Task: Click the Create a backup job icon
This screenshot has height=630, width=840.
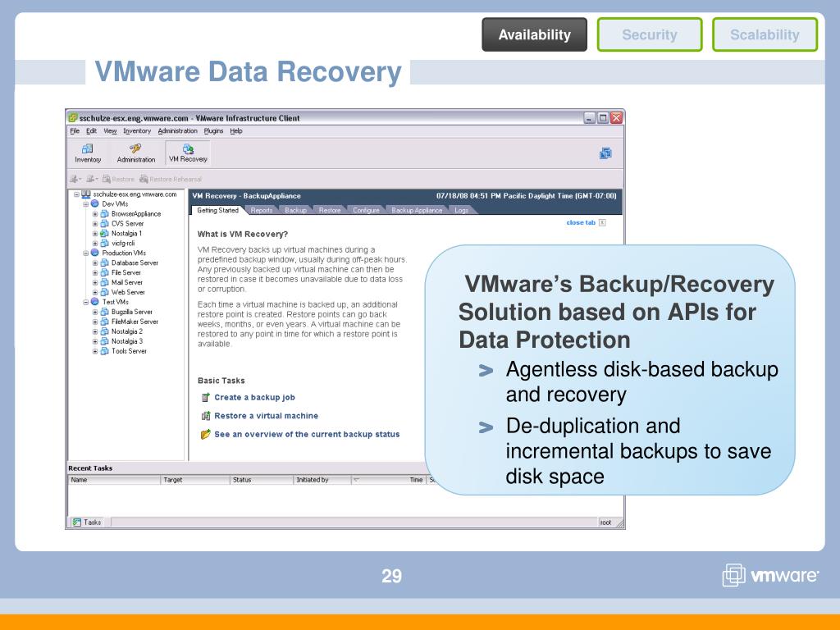Action: (205, 397)
